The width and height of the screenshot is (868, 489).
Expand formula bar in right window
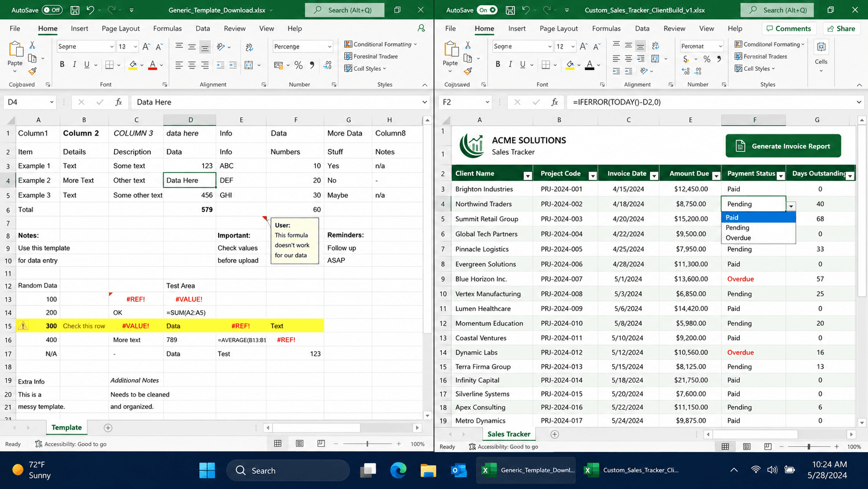[x=859, y=102]
